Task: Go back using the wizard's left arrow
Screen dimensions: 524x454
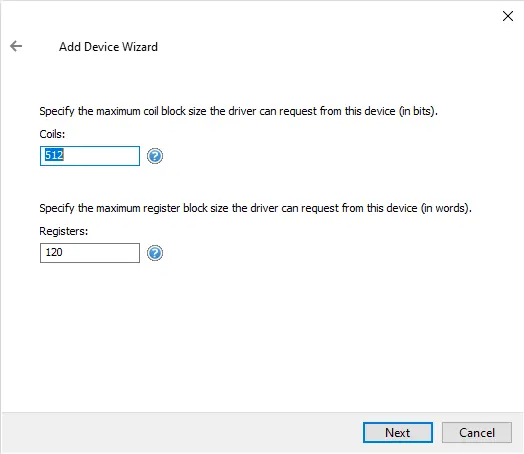Action: 16,46
